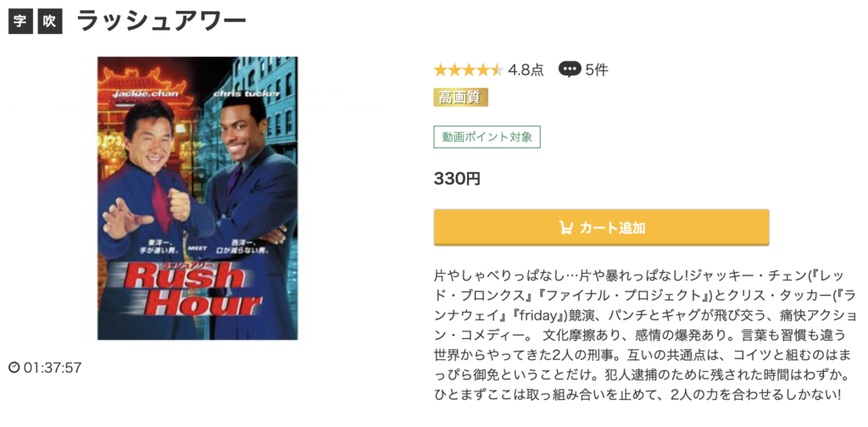Click the cart icon on the add button

[x=565, y=228]
